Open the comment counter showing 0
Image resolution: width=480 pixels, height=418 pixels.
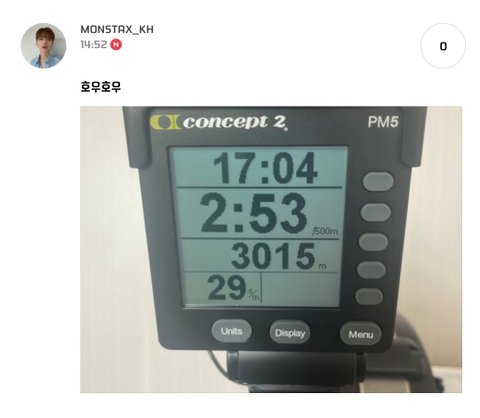tap(443, 46)
